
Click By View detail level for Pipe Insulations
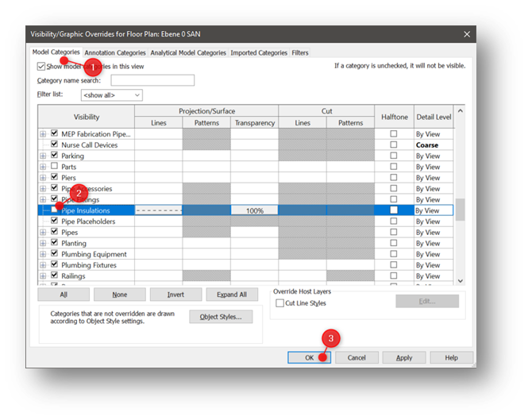pyautogui.click(x=434, y=210)
